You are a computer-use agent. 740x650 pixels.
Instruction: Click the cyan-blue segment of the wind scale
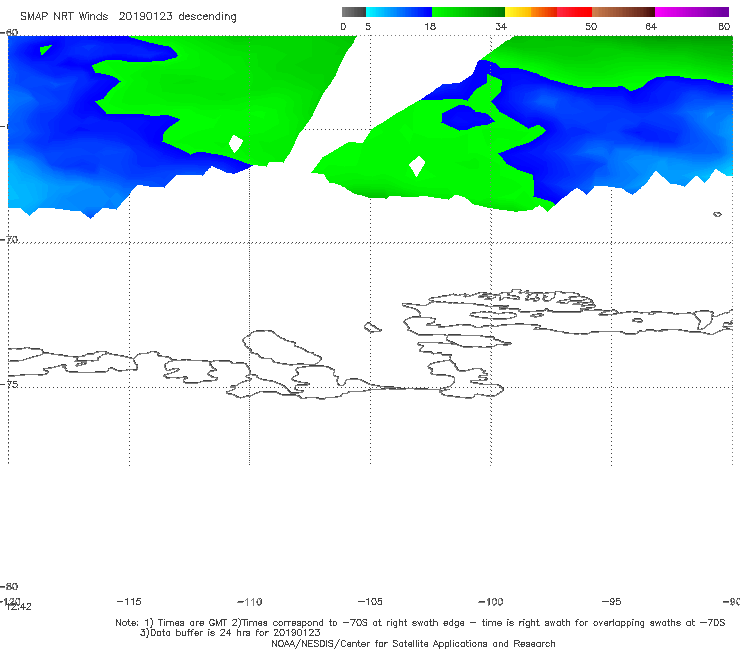(x=399, y=12)
